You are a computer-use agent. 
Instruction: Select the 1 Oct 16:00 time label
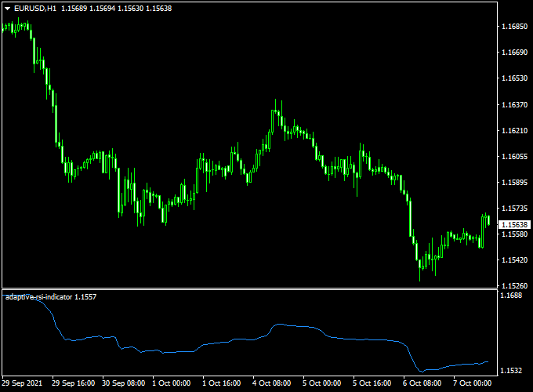[x=222, y=383]
